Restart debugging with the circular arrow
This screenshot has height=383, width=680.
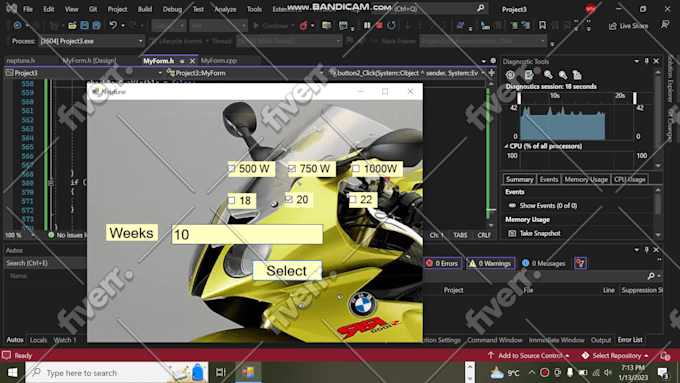pyautogui.click(x=391, y=26)
